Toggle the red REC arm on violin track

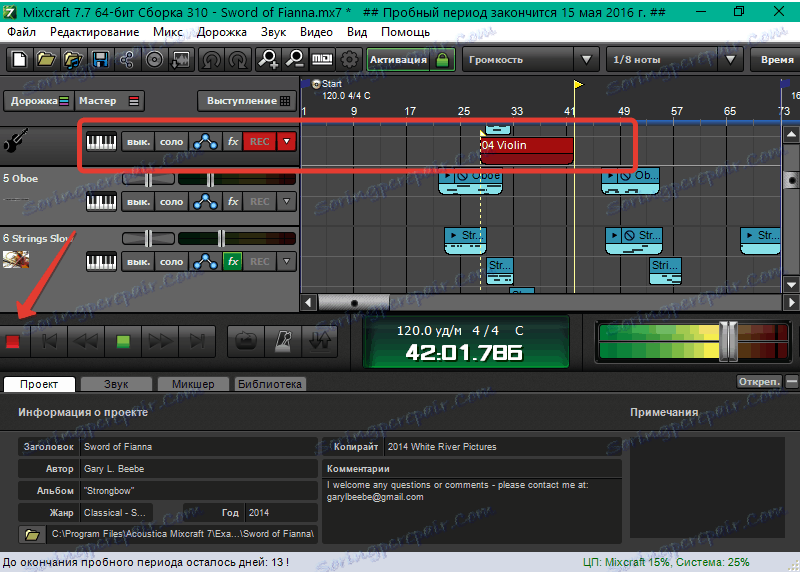(259, 142)
